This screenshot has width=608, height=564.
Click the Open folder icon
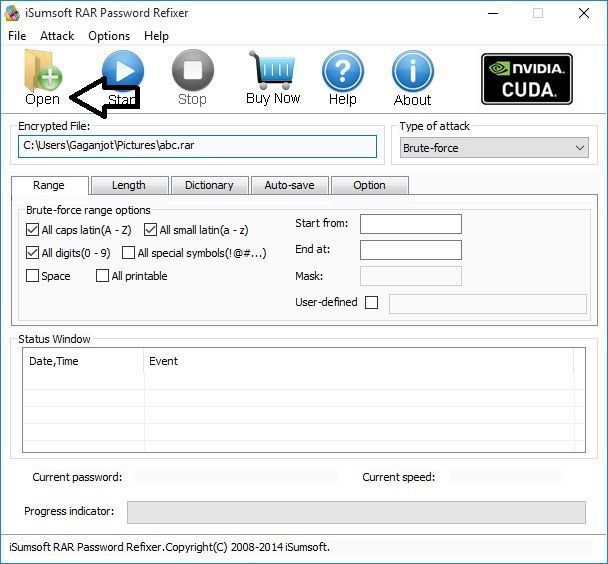tap(43, 71)
